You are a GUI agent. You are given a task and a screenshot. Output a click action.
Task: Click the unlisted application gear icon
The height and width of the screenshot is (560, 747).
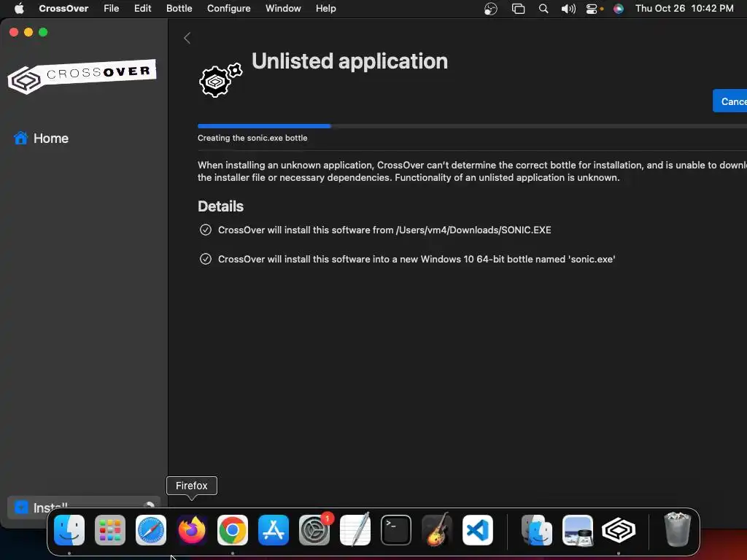click(x=220, y=80)
